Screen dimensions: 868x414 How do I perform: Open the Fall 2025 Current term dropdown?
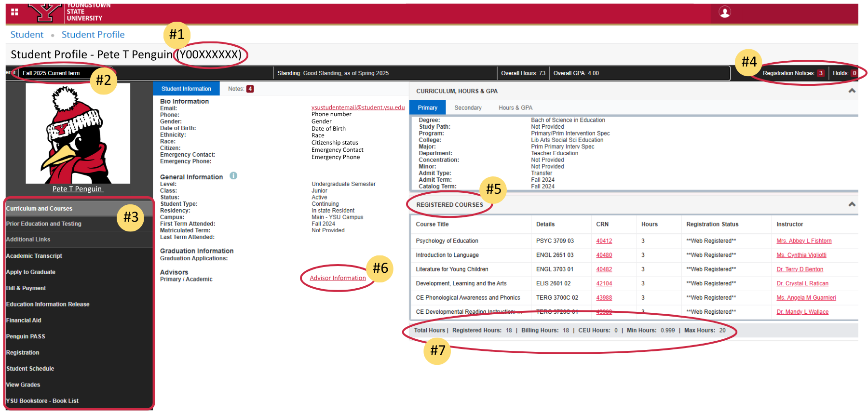coord(58,73)
